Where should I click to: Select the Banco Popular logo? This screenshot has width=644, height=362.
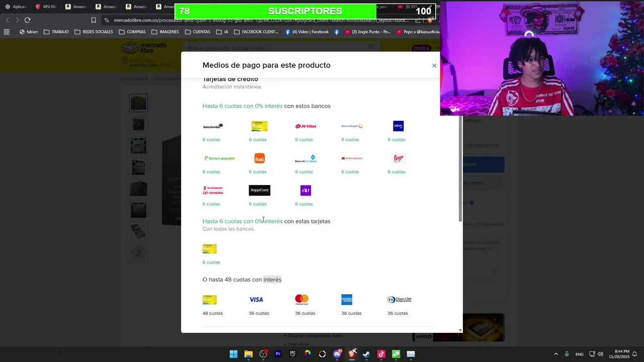[x=219, y=158]
